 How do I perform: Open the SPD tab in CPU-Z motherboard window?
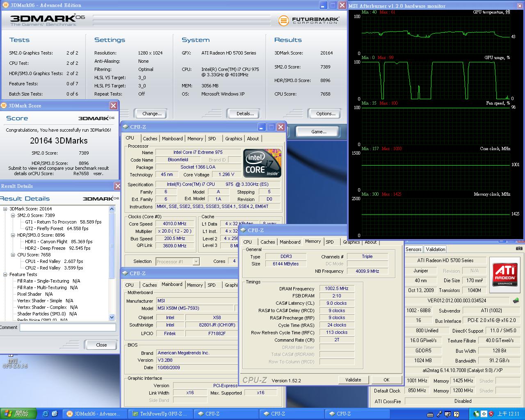(x=212, y=285)
